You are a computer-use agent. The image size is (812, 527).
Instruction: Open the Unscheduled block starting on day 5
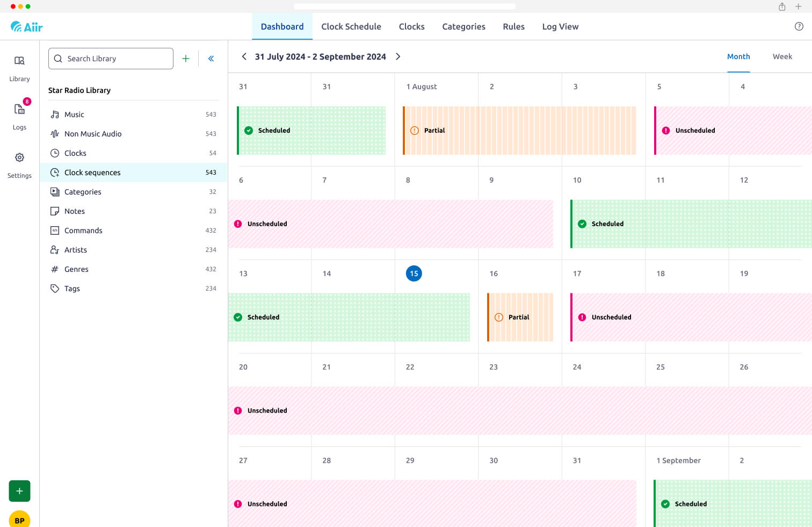pos(733,131)
